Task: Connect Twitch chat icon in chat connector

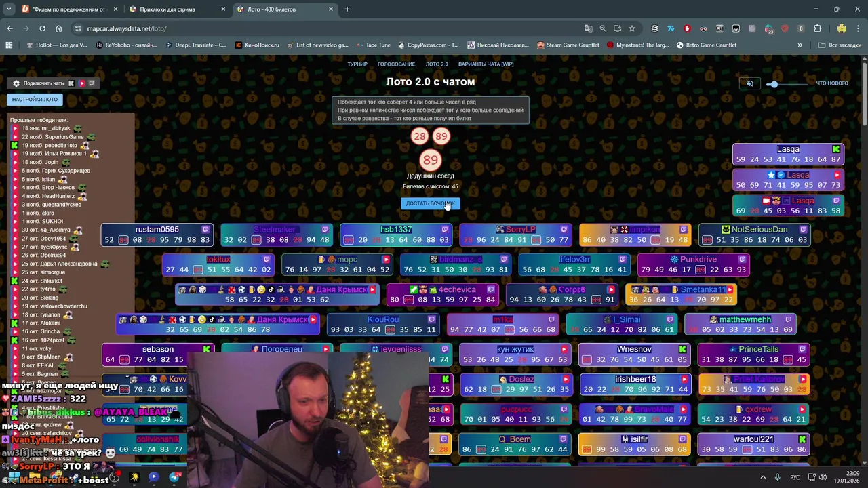Action: [92, 83]
